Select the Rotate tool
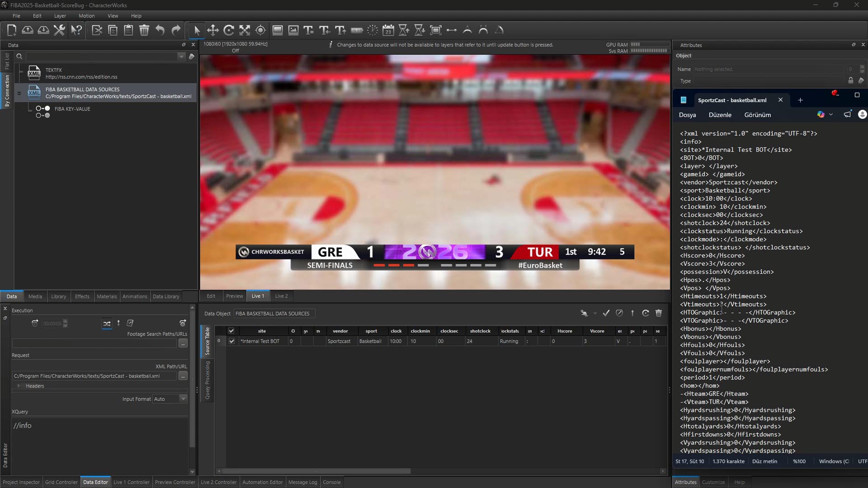The width and height of the screenshot is (868, 488). pos(229,30)
